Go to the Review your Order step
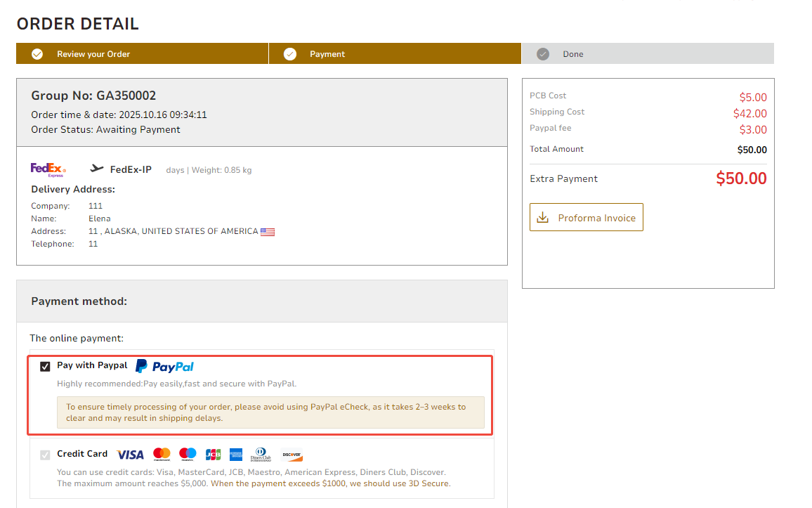 [93, 54]
